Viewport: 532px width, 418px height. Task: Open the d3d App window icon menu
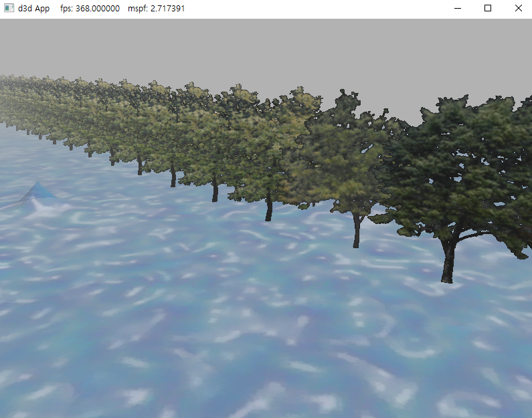coord(9,8)
